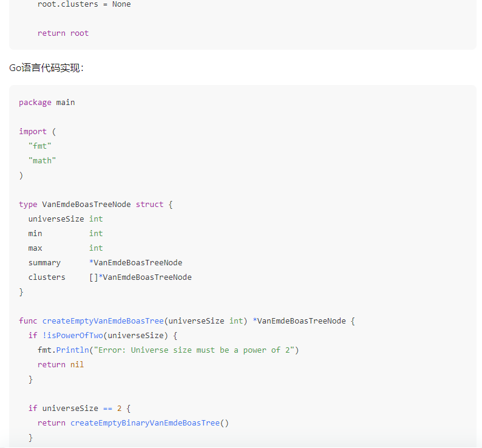
Task: Click the "clusters []*VanEmdeBoasTreeNode" field line
Action: [x=110, y=277]
